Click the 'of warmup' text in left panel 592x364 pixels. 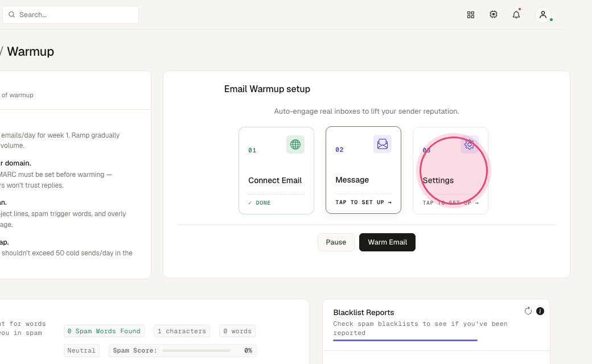18,95
